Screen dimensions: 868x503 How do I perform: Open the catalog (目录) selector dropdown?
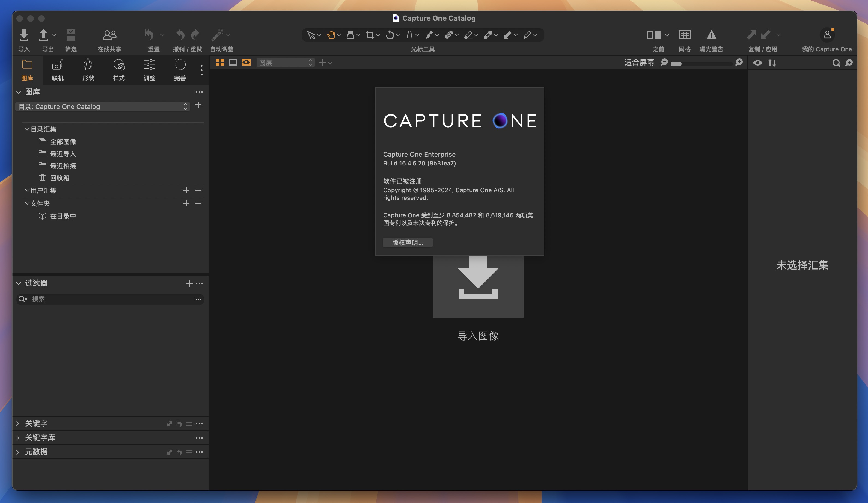[x=103, y=106]
